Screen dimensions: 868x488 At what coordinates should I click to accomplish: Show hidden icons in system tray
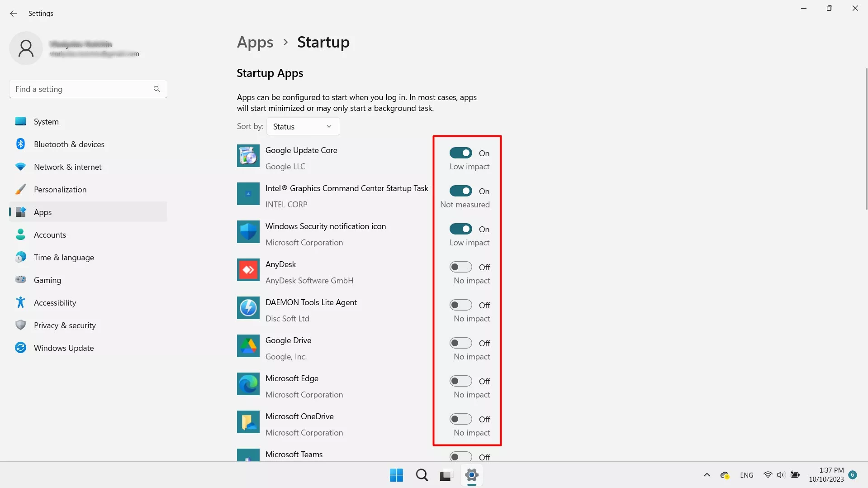point(707,475)
